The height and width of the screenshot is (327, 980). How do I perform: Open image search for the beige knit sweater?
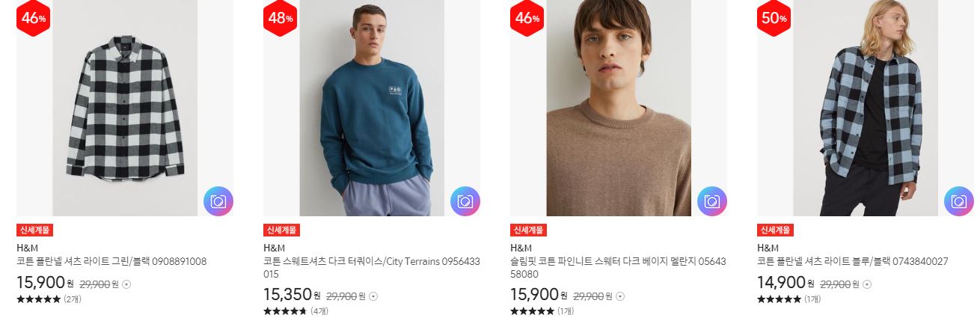click(x=712, y=201)
